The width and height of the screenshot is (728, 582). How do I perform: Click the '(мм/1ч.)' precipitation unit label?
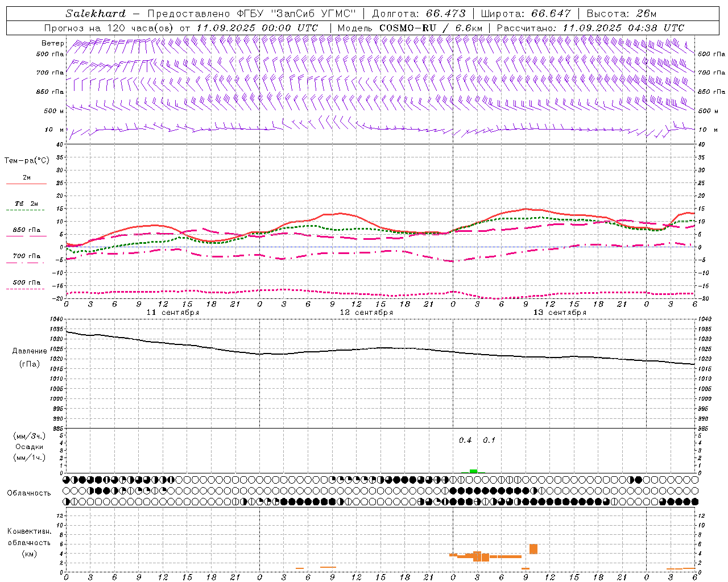click(x=30, y=458)
